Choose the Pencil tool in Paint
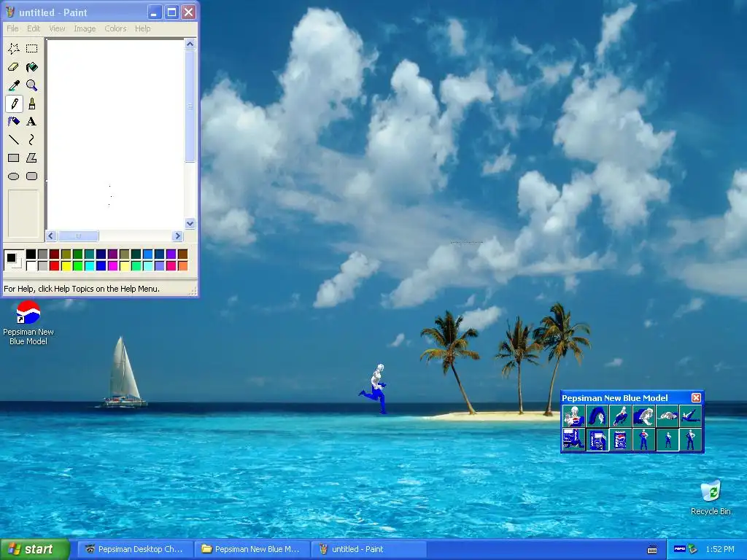 (14, 104)
